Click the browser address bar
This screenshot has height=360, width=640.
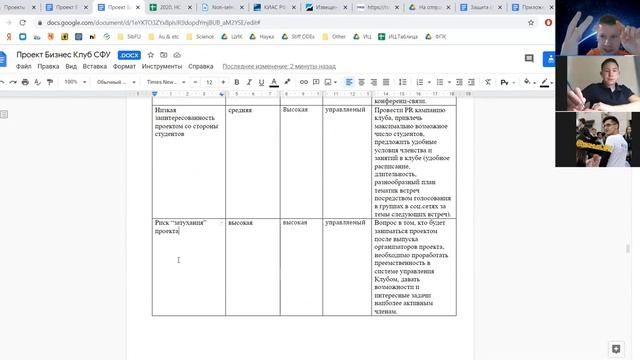pyautogui.click(x=282, y=22)
